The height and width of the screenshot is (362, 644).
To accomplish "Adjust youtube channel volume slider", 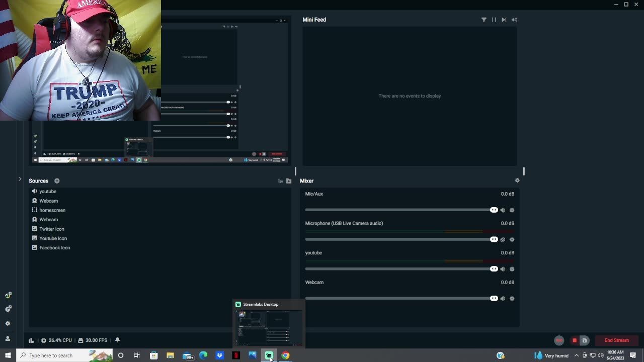I will pos(494,269).
